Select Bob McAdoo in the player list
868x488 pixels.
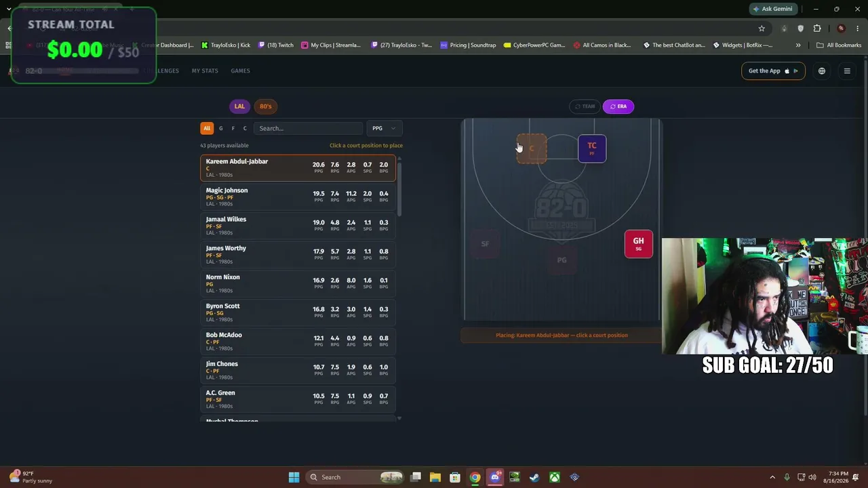[298, 342]
